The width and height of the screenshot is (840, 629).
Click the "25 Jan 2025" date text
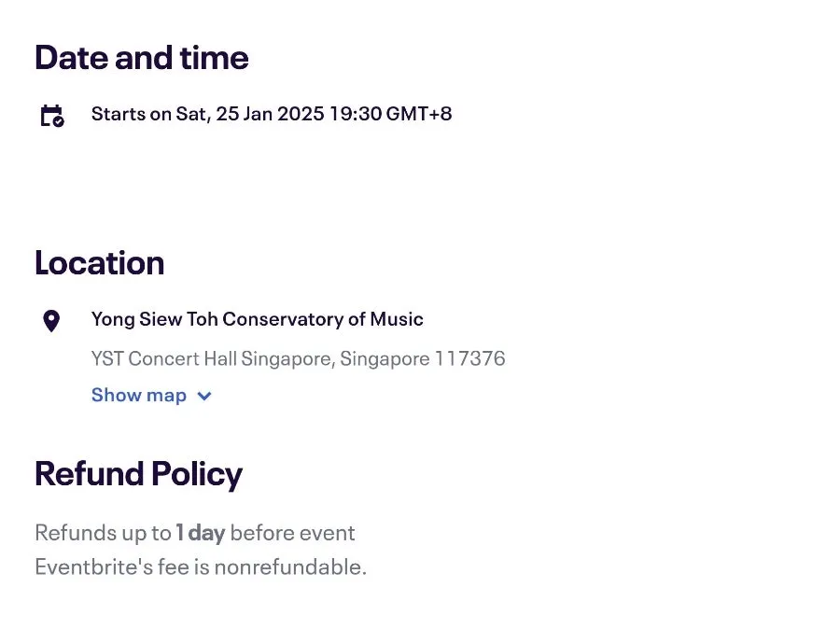pos(270,114)
